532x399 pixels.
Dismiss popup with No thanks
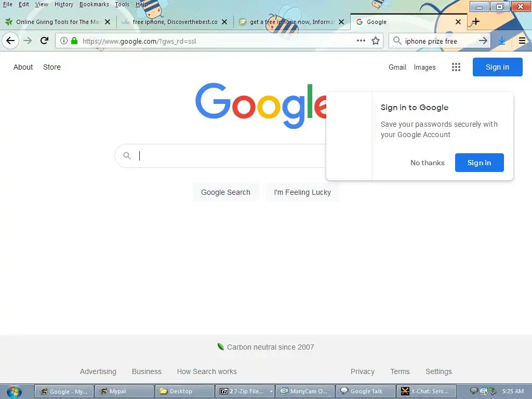[427, 163]
